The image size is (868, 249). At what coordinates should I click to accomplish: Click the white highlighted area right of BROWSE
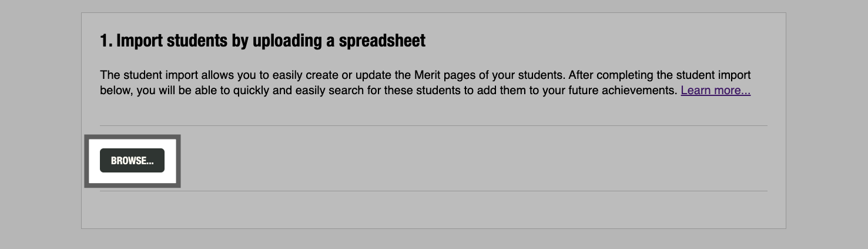pyautogui.click(x=170, y=161)
